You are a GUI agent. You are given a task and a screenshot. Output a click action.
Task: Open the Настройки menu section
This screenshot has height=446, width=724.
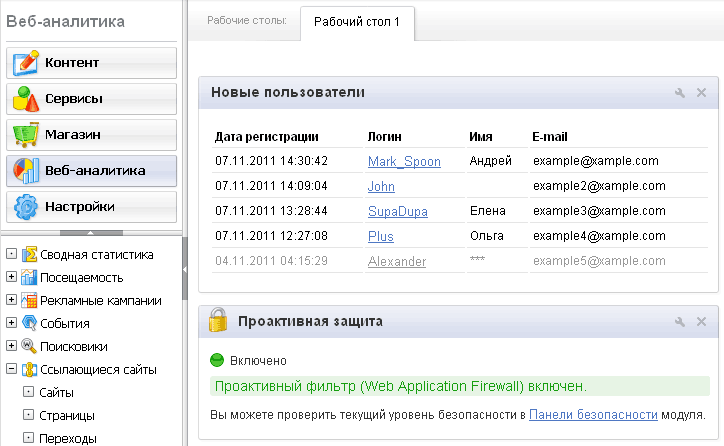coord(91,206)
